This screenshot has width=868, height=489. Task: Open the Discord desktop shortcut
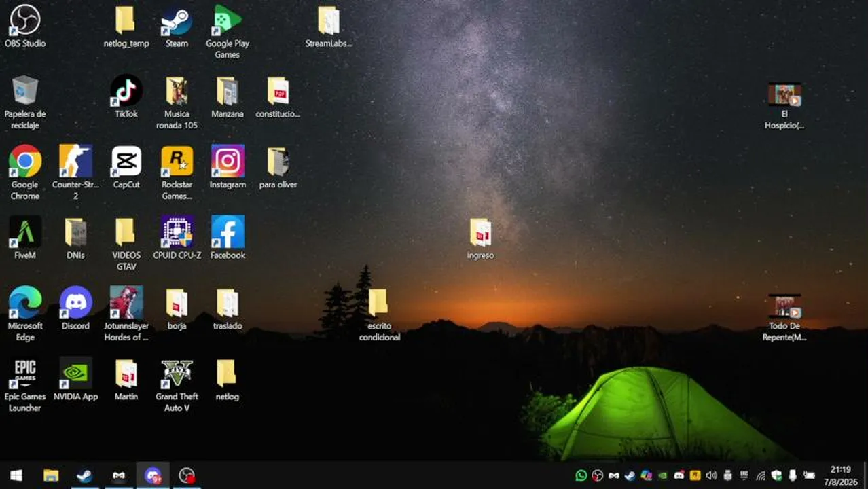75,309
